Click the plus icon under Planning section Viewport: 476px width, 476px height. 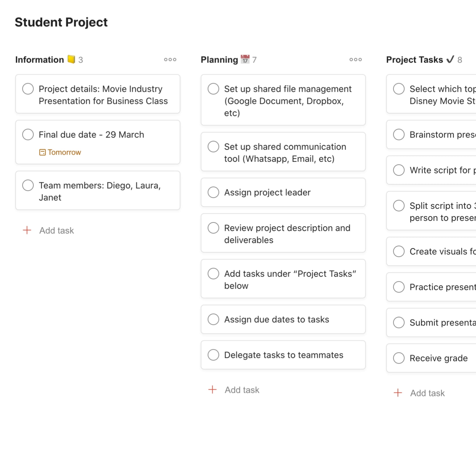pos(212,389)
